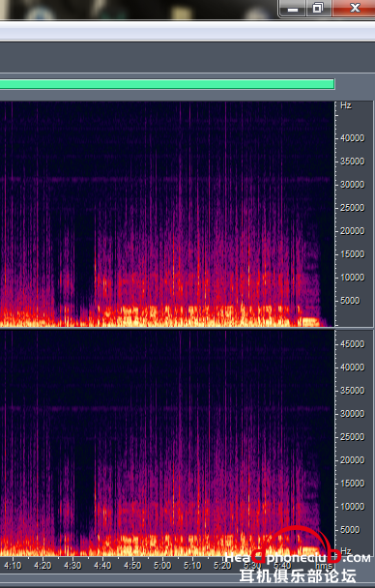Click 40000 on the upper channel frequency scale

(x=352, y=138)
